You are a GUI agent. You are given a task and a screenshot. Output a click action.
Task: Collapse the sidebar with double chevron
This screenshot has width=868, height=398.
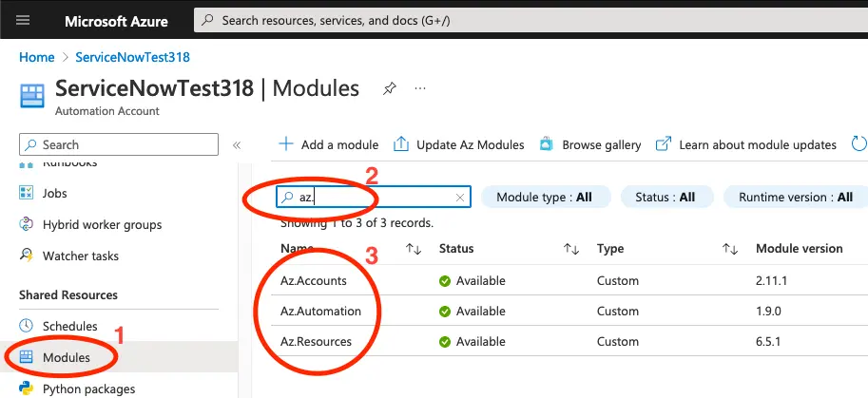(x=237, y=145)
